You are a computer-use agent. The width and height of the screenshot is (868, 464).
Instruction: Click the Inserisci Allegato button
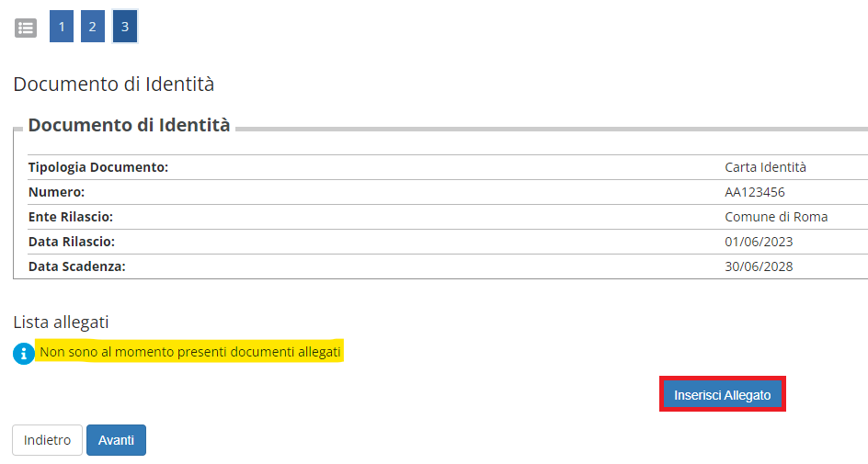[x=723, y=394]
